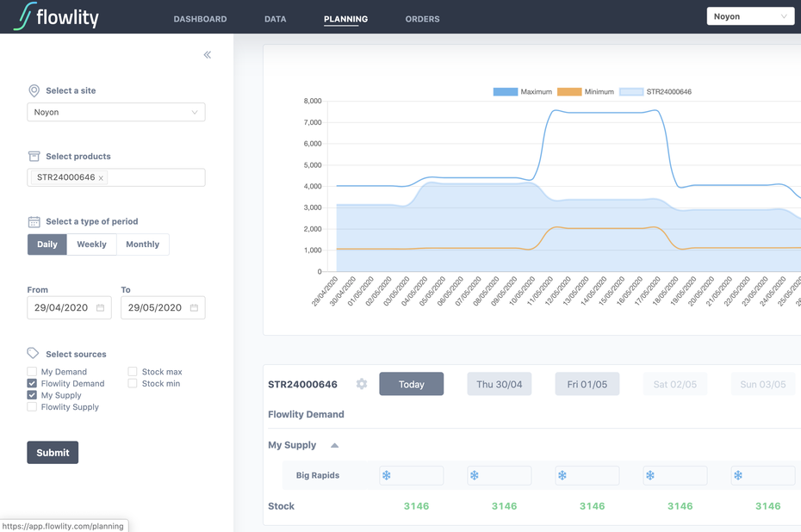Open the From date calendar icon

point(100,308)
